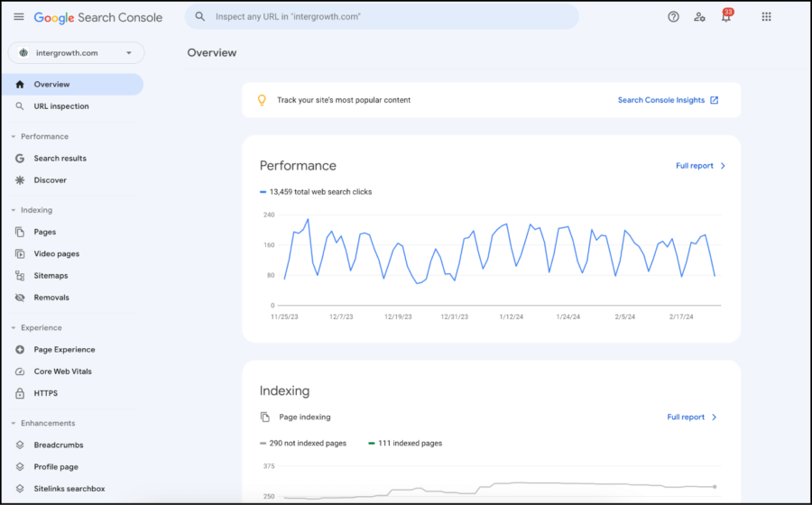This screenshot has height=505, width=812.
Task: Open the Help icon
Action: (673, 16)
